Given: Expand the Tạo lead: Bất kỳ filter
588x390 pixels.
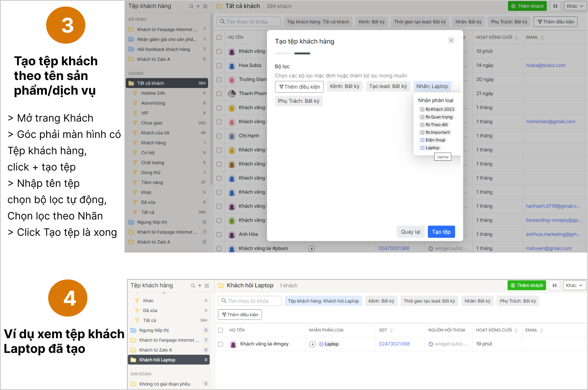Looking at the screenshot, I should pos(388,86).
